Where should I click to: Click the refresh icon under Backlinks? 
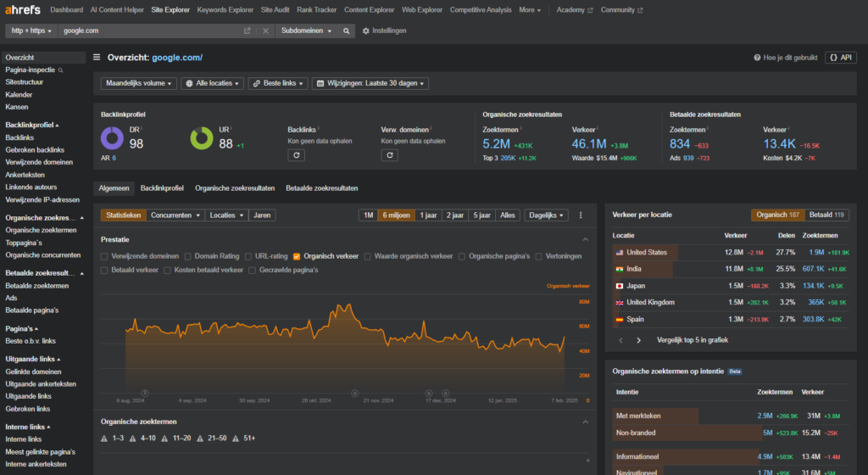point(296,155)
